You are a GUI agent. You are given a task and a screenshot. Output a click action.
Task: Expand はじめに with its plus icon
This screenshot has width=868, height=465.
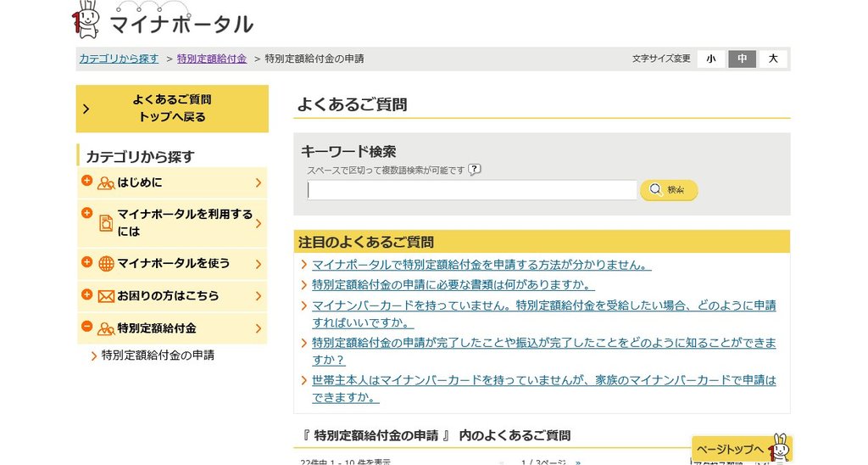coord(86,180)
